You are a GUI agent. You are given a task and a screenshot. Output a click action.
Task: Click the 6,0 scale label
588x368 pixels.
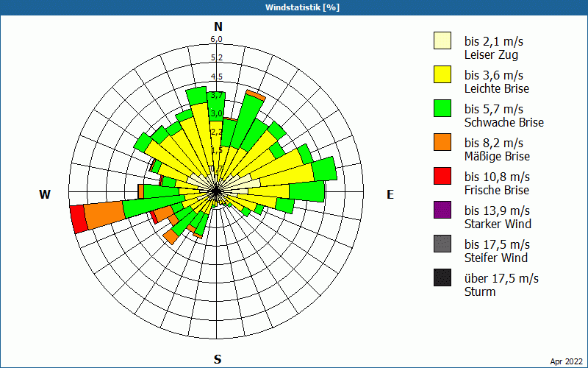click(216, 40)
